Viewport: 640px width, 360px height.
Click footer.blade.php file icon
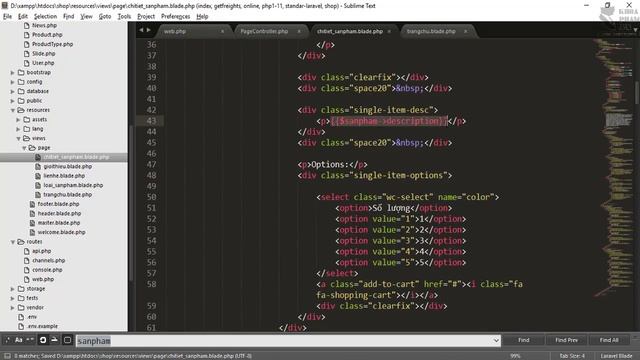pos(32,204)
